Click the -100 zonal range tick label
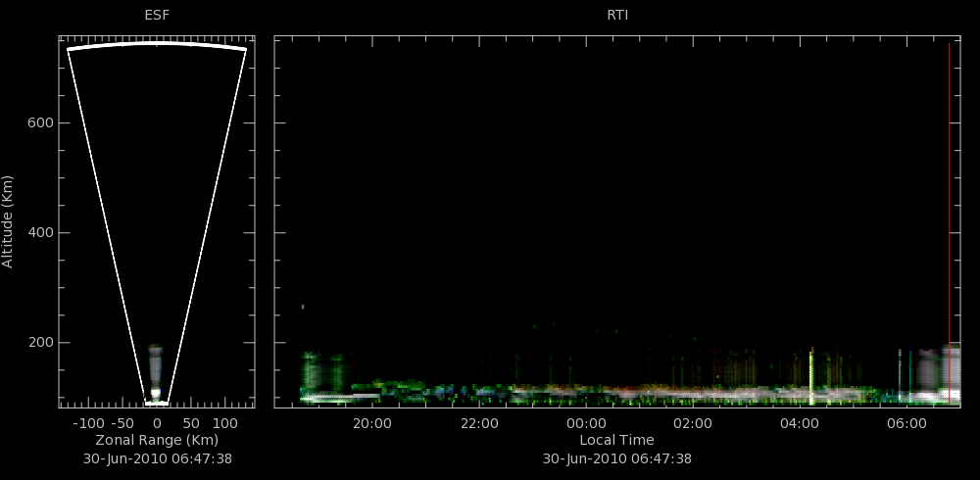 (x=87, y=424)
